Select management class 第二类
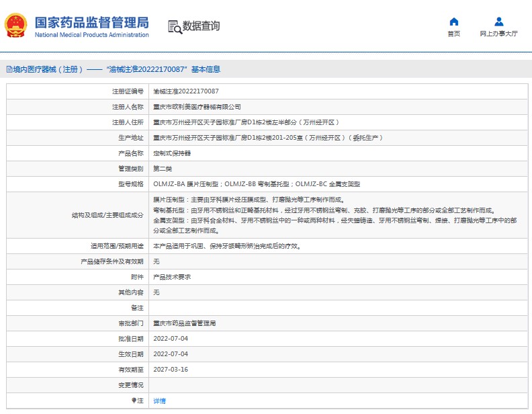This screenshot has height=414, width=532. (x=163, y=169)
